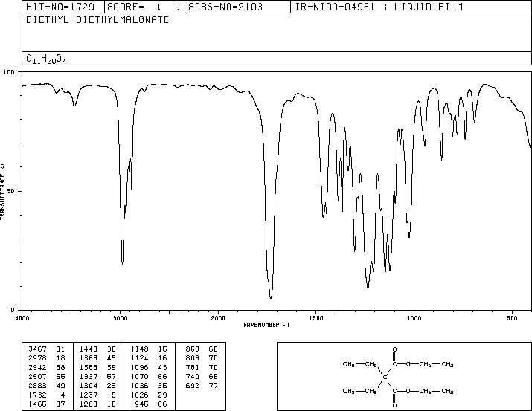
Task: Select peak table entry 2907
Action: (37, 376)
